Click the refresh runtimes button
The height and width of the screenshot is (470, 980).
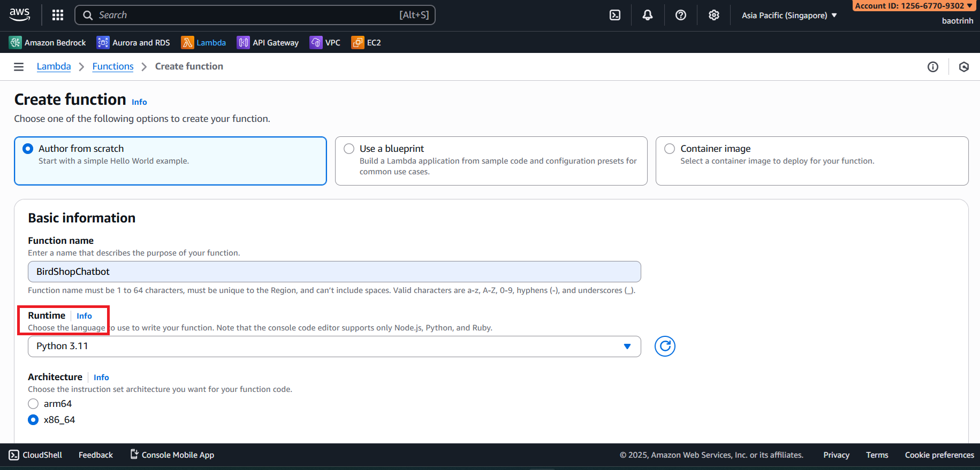click(x=665, y=346)
